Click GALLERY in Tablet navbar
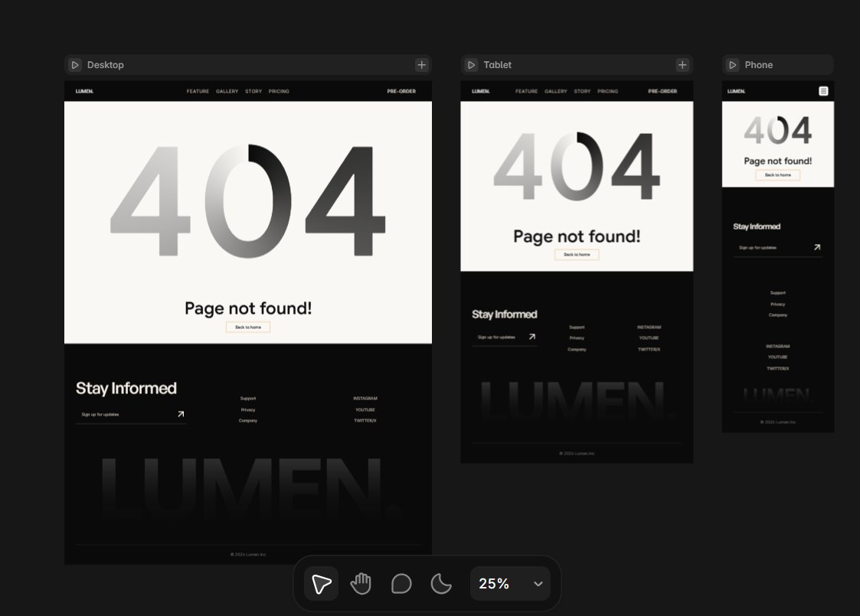Screen dimensions: 860x616 (x=556, y=91)
